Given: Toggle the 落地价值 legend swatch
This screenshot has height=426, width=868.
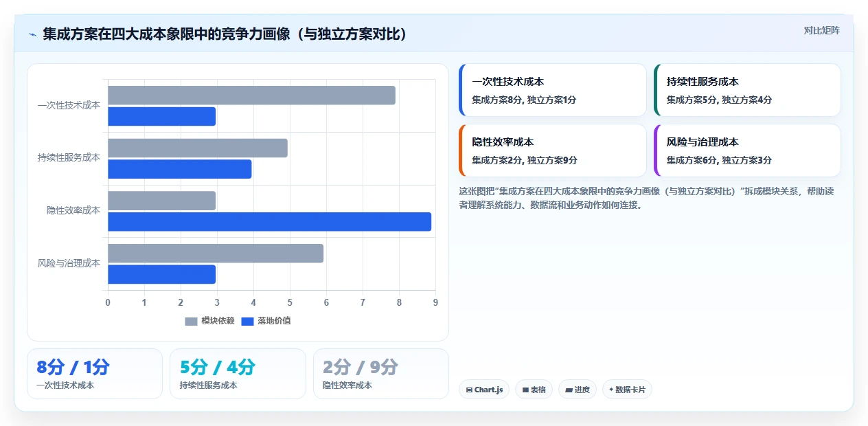Looking at the screenshot, I should pyautogui.click(x=247, y=321).
